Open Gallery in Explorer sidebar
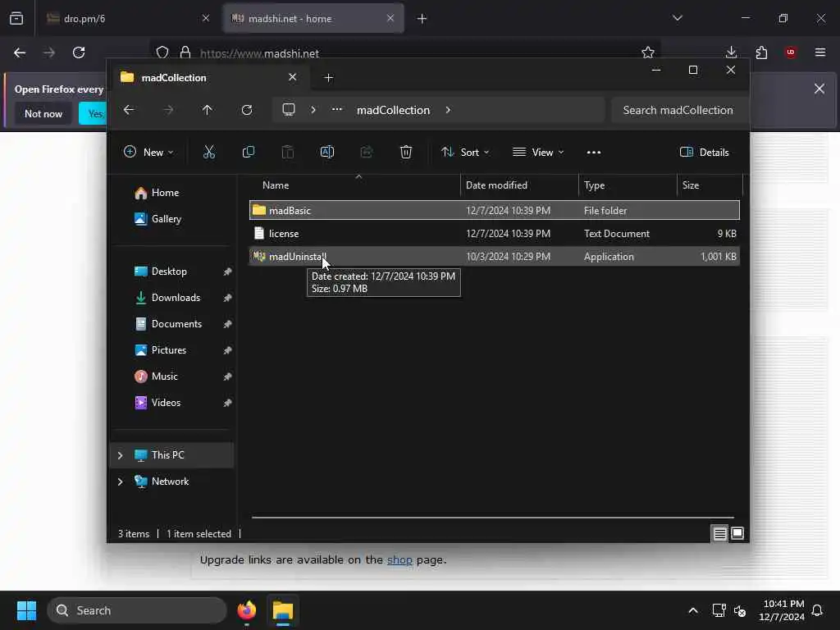 pyautogui.click(x=172, y=219)
